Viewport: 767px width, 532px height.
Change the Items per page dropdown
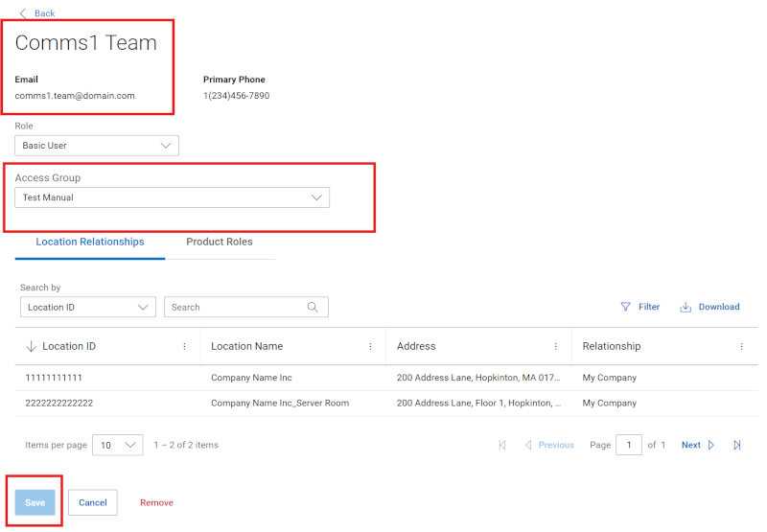pyautogui.click(x=118, y=445)
